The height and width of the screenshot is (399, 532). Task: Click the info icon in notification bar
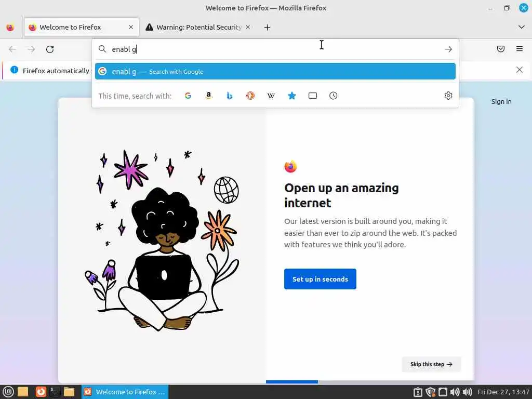coord(14,70)
